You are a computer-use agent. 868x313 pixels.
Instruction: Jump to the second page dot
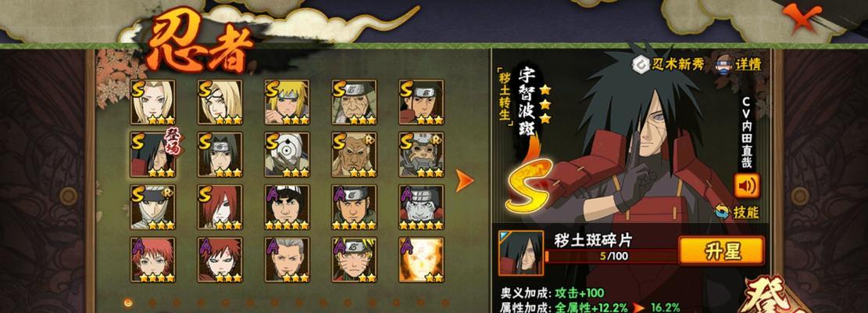click(152, 303)
